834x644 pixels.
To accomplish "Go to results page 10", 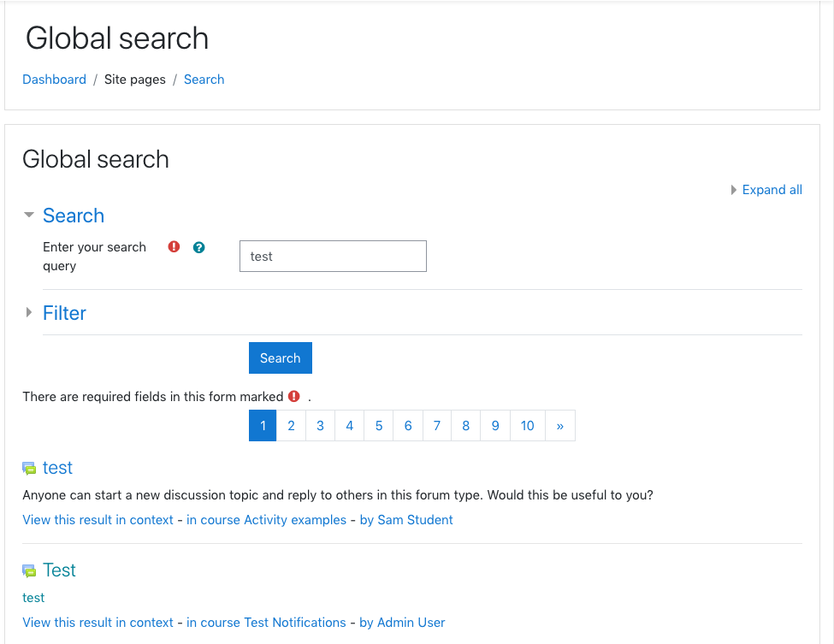I will [528, 425].
